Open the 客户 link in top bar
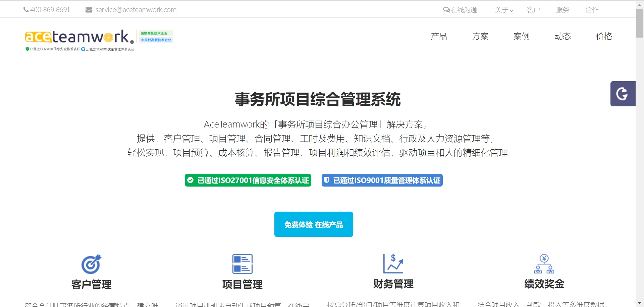Screen dimensions: 644x307 [533, 10]
